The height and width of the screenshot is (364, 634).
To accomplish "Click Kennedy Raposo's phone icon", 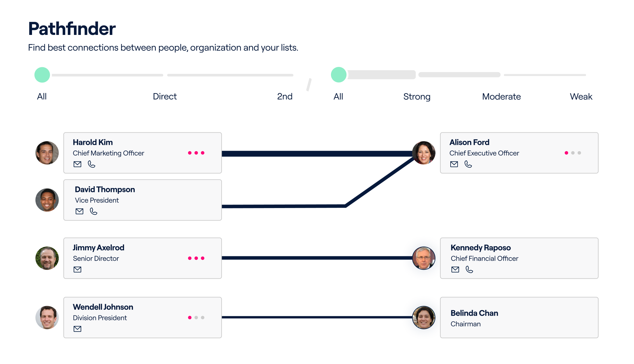I will [469, 270].
